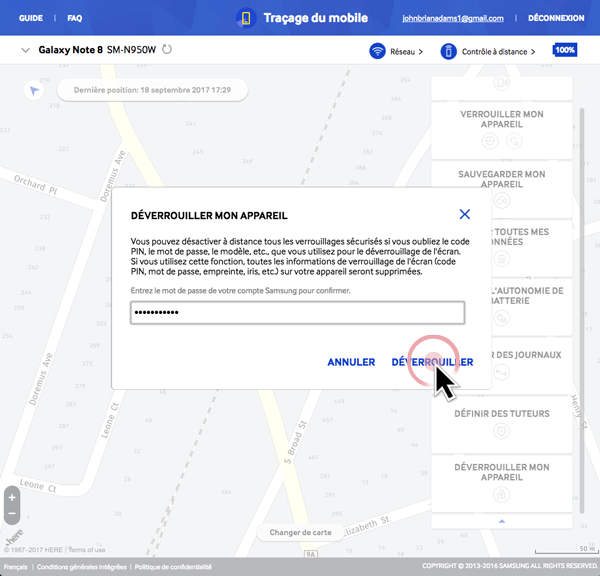
Task: Select Verrouiller mon appareil card
Action: [x=502, y=131]
